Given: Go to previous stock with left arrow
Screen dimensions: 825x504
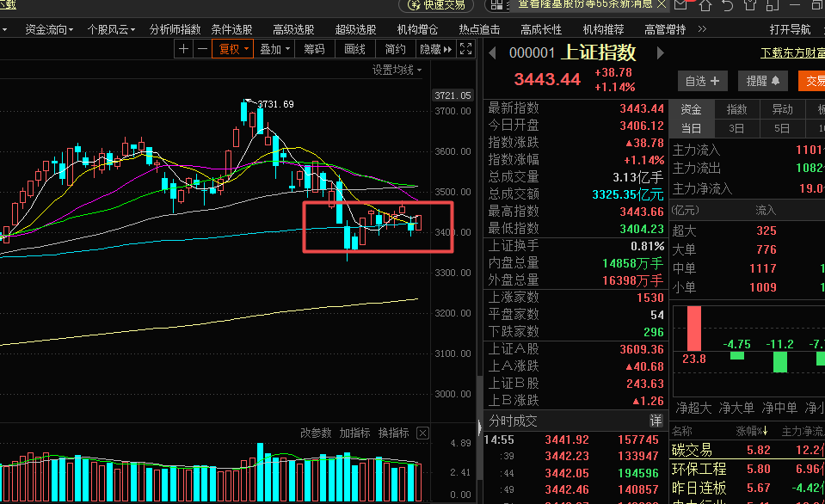Looking at the screenshot, I should pos(492,52).
